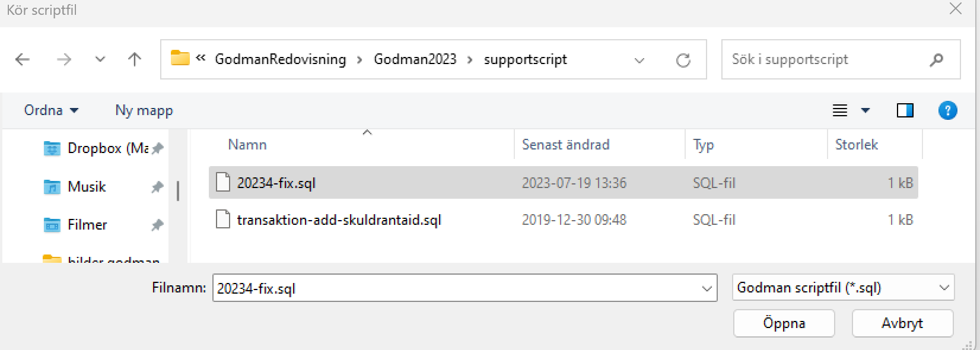Screen dimensions: 980x350
Task: Open help with the question mark icon
Action: (x=947, y=110)
